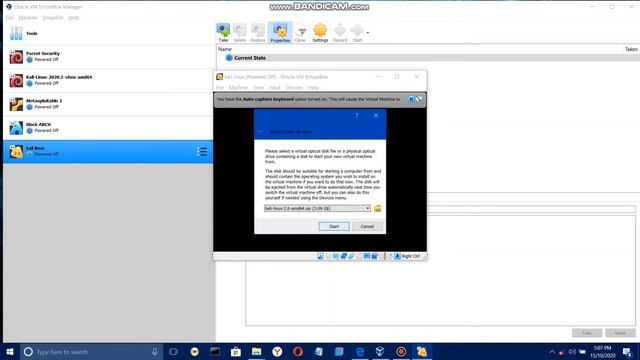The image size is (640, 360).
Task: Click the Taken column header
Action: click(631, 49)
